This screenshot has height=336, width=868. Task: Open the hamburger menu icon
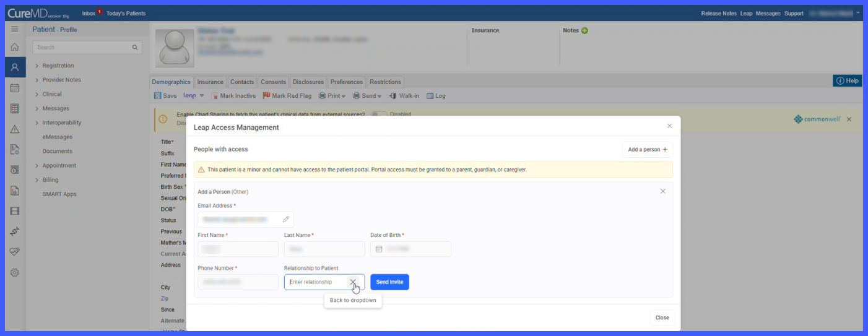click(15, 29)
